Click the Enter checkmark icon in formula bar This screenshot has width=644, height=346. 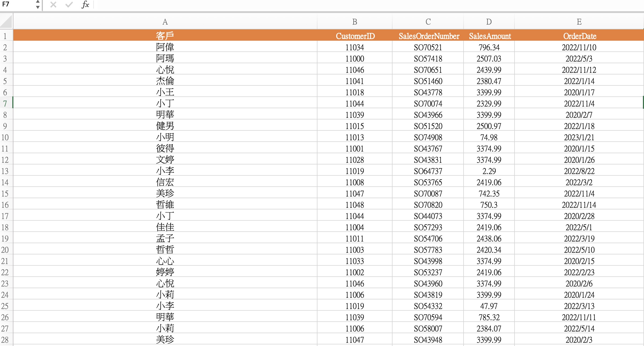coord(69,5)
